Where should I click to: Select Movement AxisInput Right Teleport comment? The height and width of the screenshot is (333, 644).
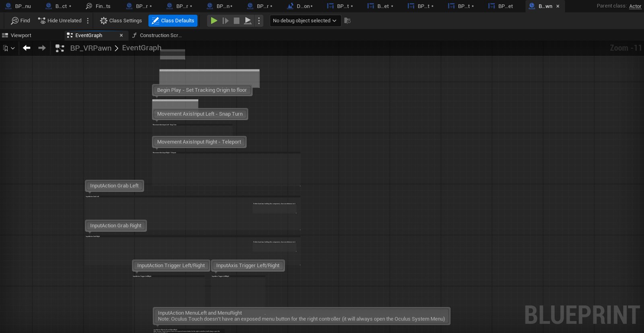tap(199, 142)
